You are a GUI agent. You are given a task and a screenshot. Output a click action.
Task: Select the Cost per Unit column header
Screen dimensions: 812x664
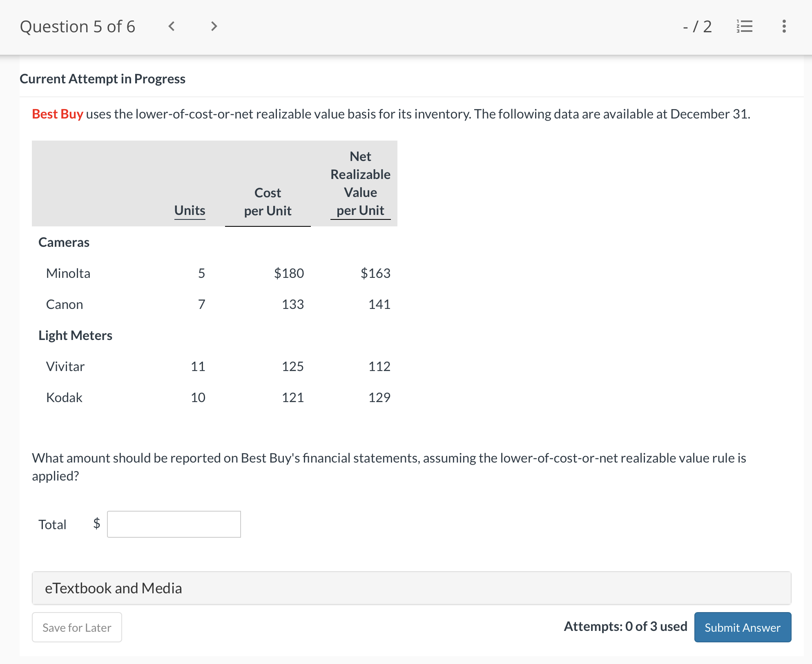tap(268, 202)
